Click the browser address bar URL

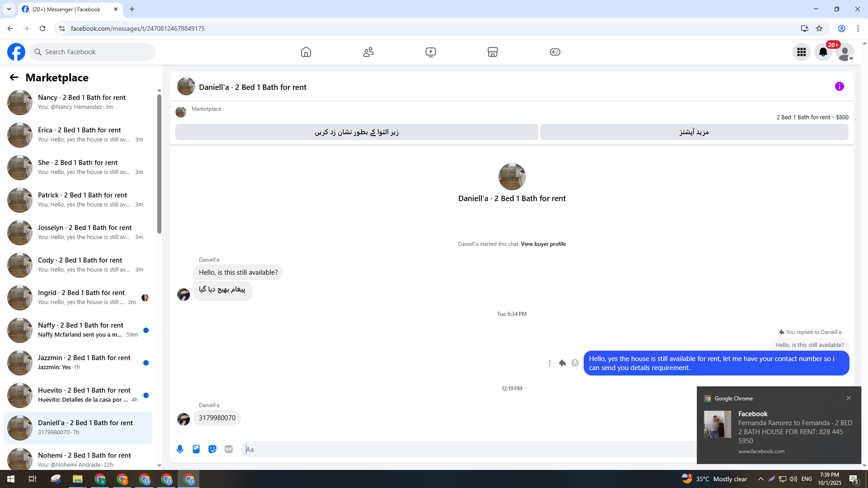138,28
